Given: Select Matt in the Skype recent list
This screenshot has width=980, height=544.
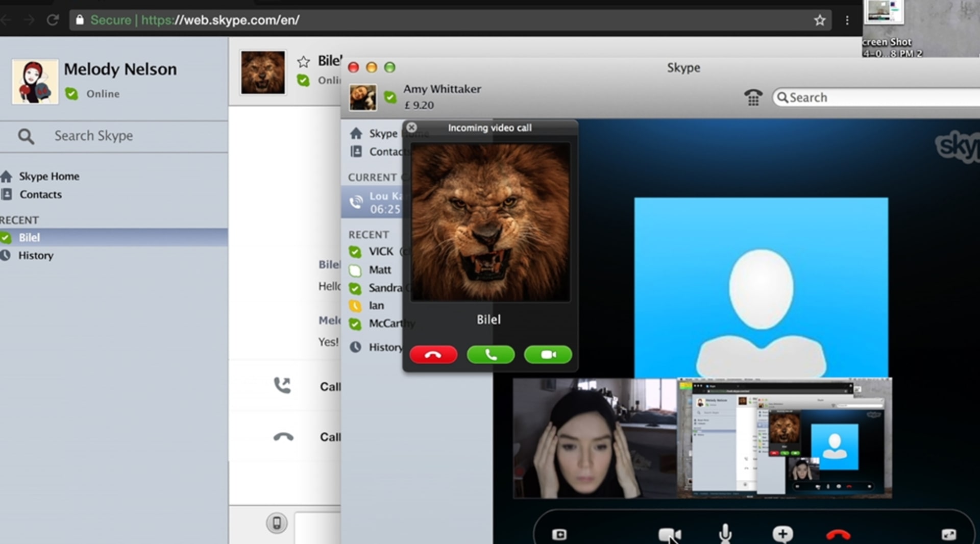Looking at the screenshot, I should (x=380, y=269).
